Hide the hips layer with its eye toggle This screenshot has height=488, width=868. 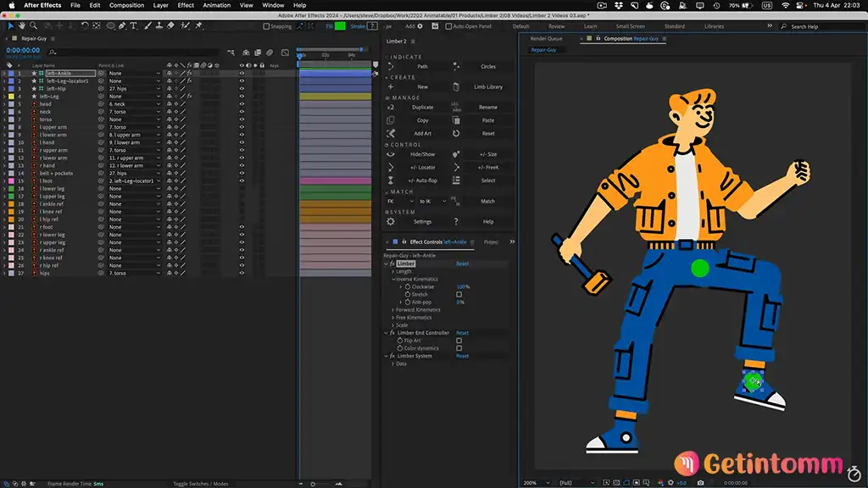(242, 274)
